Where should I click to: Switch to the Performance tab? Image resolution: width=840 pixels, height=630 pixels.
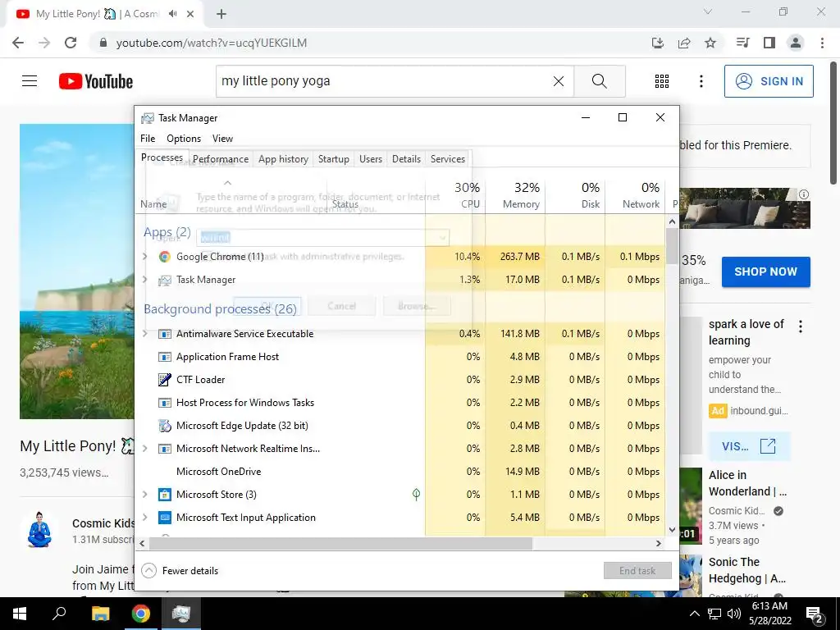[221, 159]
